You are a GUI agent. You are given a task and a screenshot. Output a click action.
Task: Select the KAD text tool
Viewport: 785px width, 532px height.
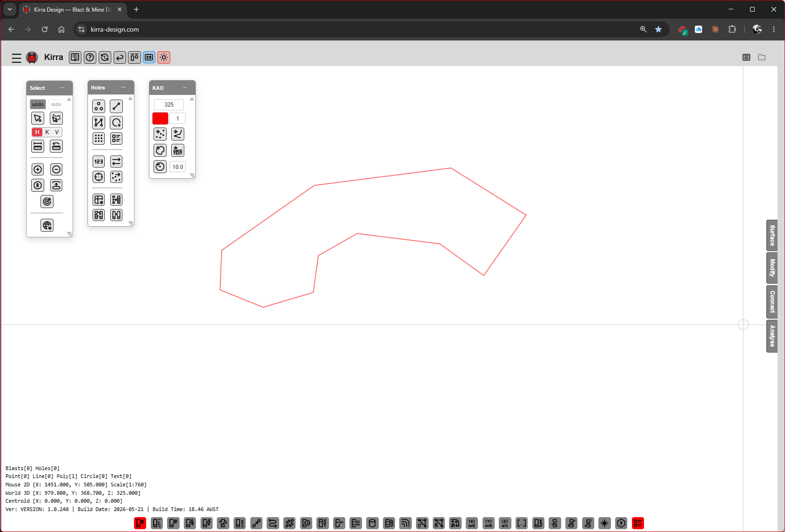[178, 150]
